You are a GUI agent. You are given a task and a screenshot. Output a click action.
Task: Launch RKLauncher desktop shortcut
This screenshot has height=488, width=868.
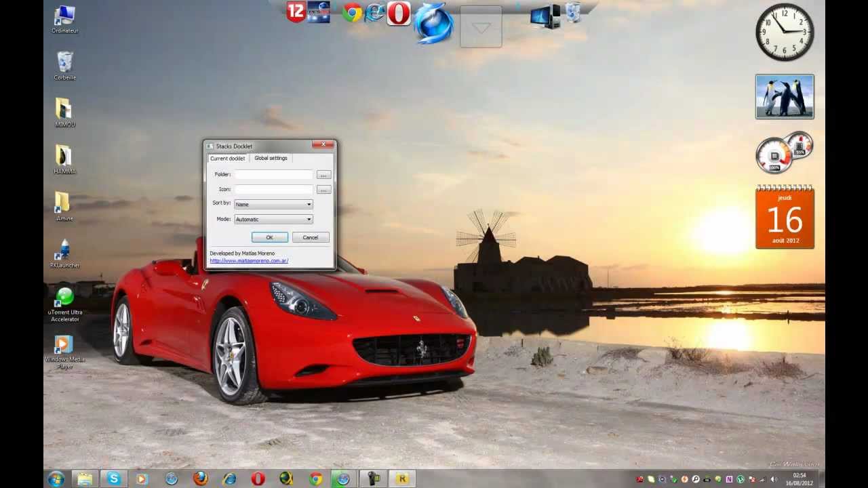(x=64, y=253)
